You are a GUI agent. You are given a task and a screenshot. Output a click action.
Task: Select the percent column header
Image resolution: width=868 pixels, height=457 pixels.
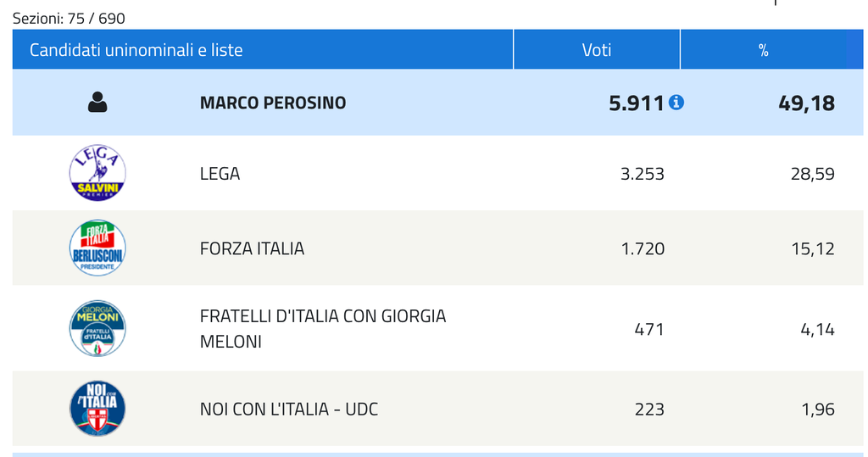coord(763,50)
